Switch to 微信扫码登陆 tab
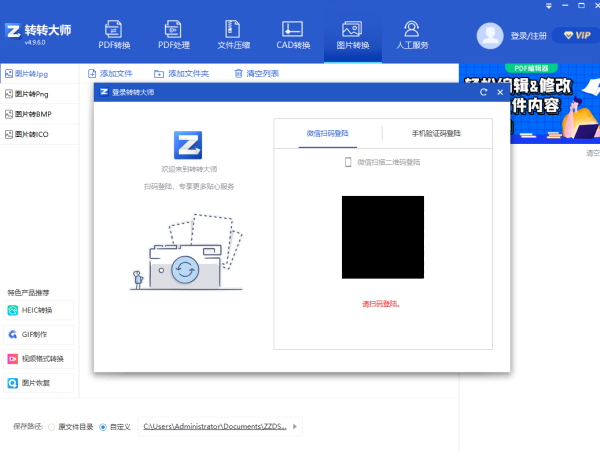Viewport: 600px width, 452px height. [327, 133]
